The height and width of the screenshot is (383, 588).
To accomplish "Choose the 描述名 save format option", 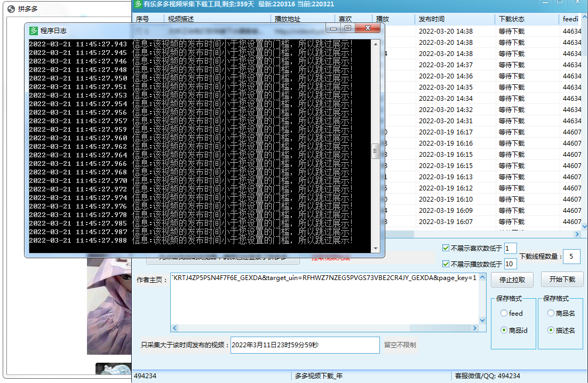I will (551, 330).
